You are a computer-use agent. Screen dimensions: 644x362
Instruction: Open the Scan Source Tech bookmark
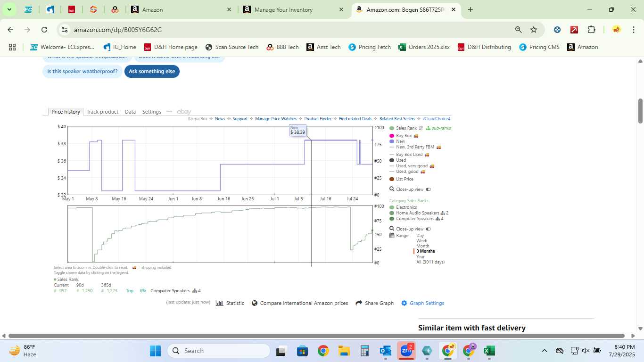[x=232, y=47]
